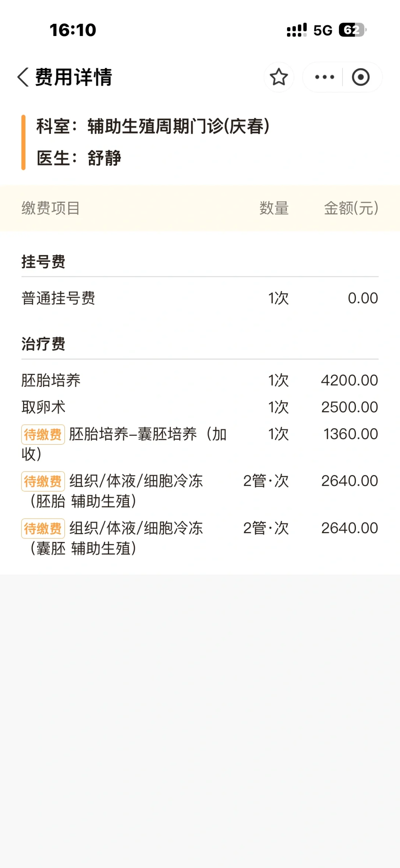This screenshot has width=400, height=868.
Task: Tap the mini program close circle icon
Action: click(x=360, y=77)
